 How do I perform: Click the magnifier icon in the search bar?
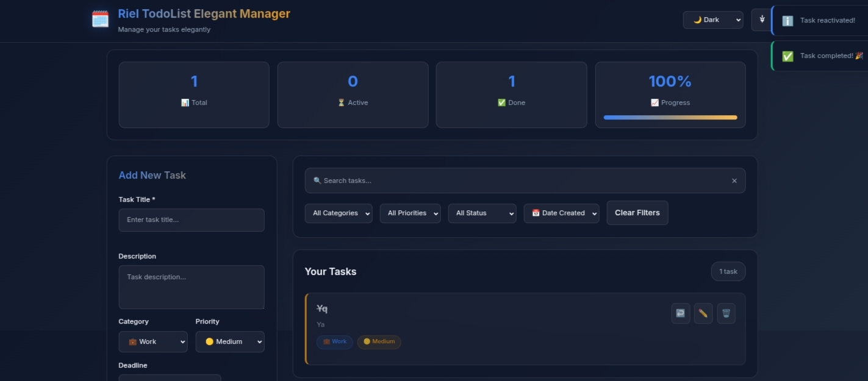point(317,180)
